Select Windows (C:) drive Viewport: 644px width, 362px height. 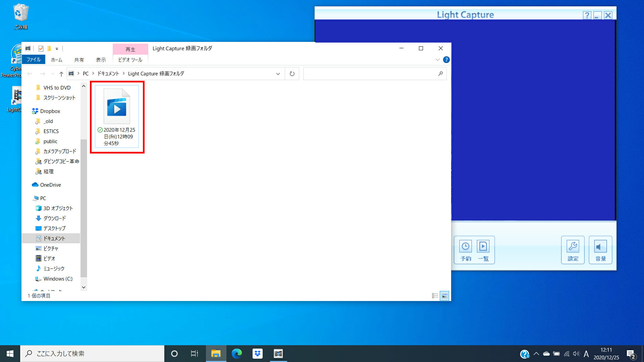(x=54, y=279)
